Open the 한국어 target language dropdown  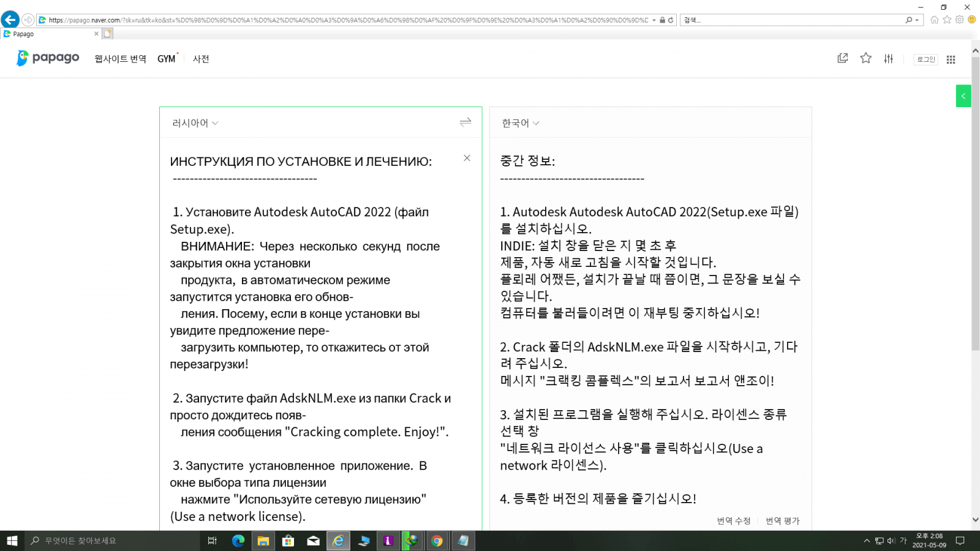[521, 123]
